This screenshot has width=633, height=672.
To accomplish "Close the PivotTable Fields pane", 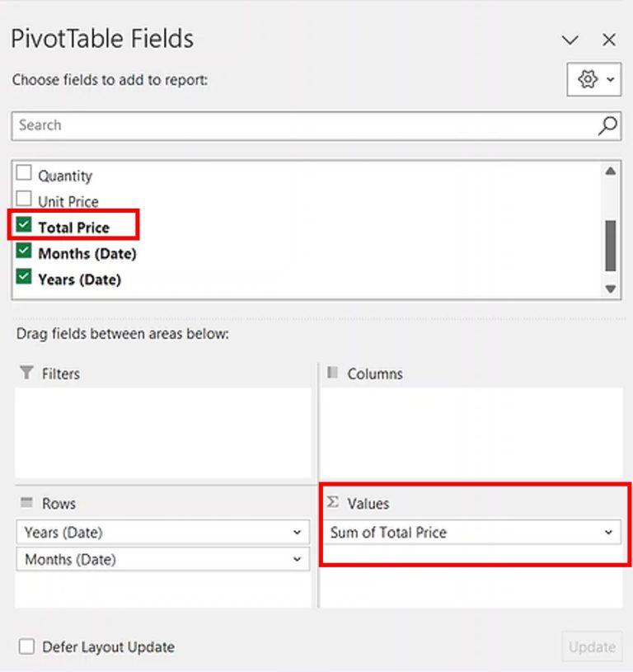I will (x=609, y=40).
